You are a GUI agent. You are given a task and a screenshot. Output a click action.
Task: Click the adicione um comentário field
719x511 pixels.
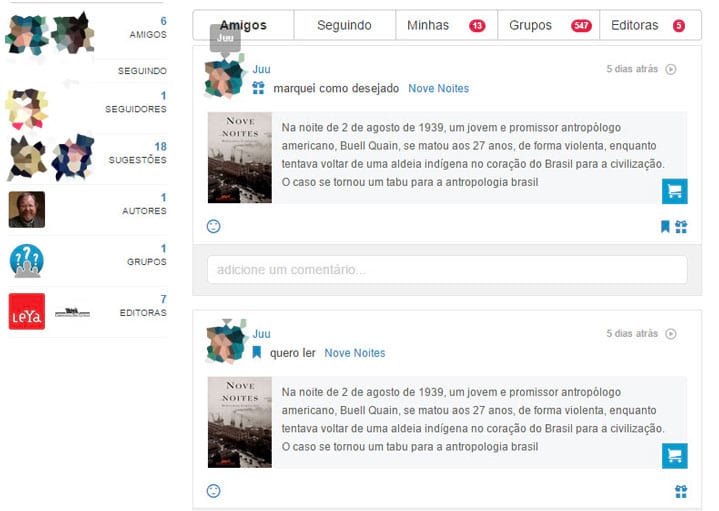[447, 270]
